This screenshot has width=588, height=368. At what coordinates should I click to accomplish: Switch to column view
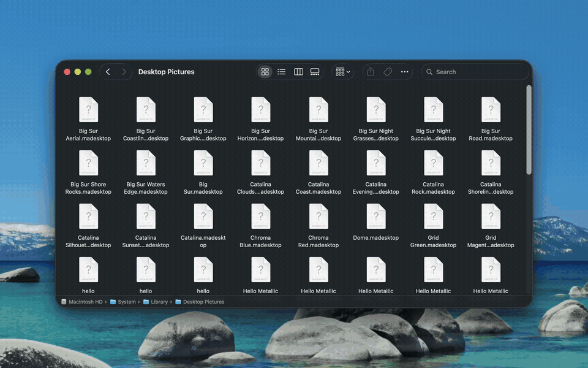point(298,72)
